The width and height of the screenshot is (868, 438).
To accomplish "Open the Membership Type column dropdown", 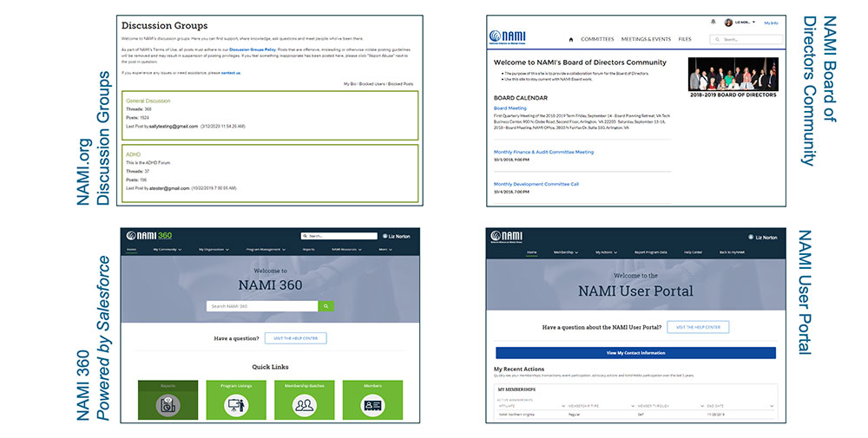I will coord(633,406).
